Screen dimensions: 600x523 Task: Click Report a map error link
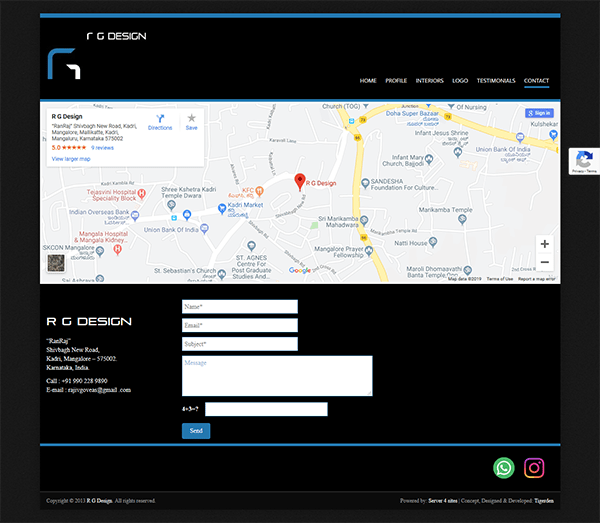tap(536, 279)
